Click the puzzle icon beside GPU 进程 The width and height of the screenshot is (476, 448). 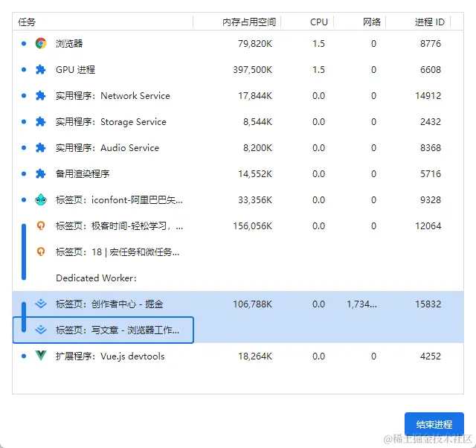tap(41, 69)
